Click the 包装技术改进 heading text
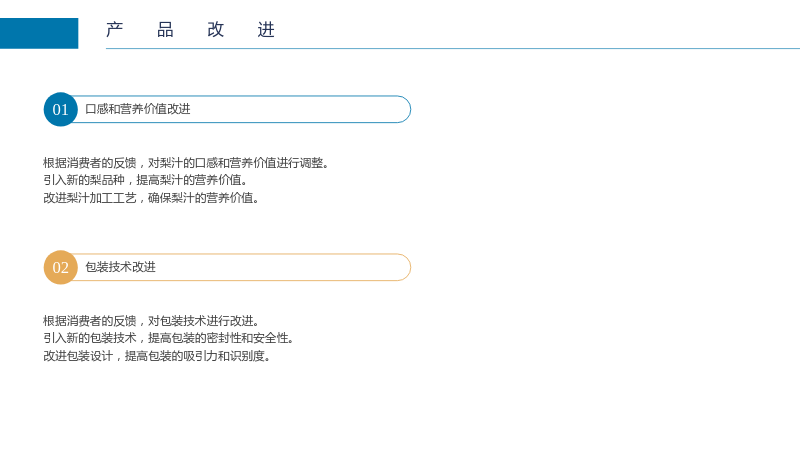This screenshot has width=800, height=450. point(120,267)
